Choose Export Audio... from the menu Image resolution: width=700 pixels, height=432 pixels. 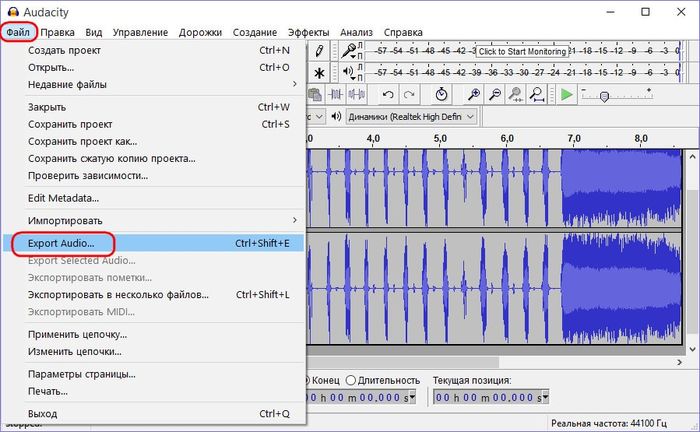(x=62, y=243)
